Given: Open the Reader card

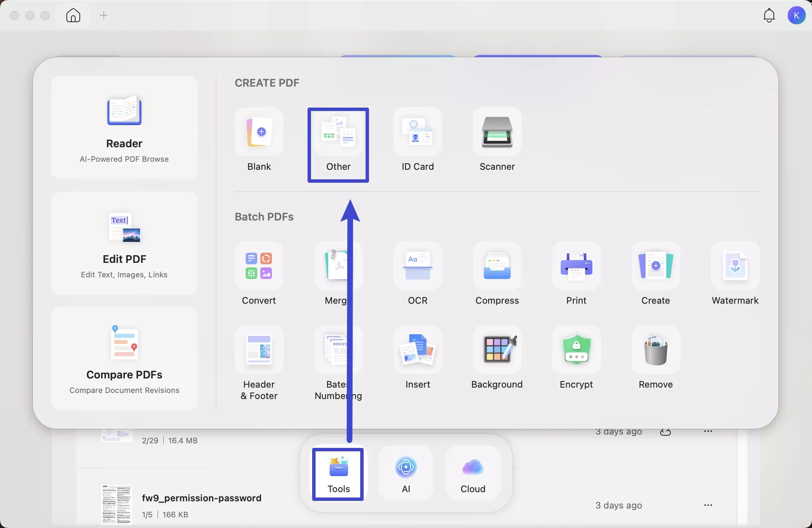Looking at the screenshot, I should [124, 127].
